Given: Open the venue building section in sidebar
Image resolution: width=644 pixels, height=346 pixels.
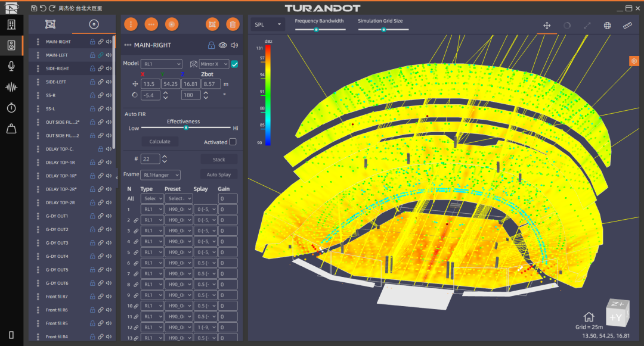Looking at the screenshot, I should [x=11, y=24].
